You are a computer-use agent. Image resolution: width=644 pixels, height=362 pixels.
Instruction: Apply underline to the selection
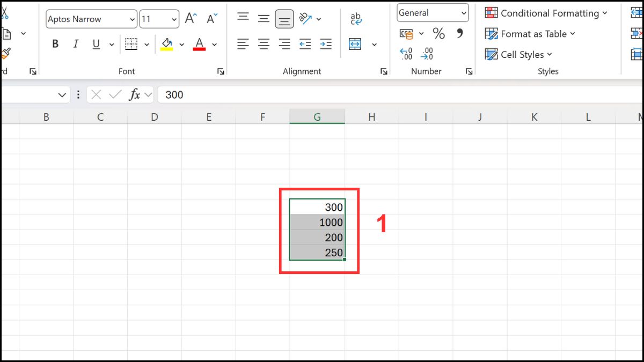pos(95,44)
